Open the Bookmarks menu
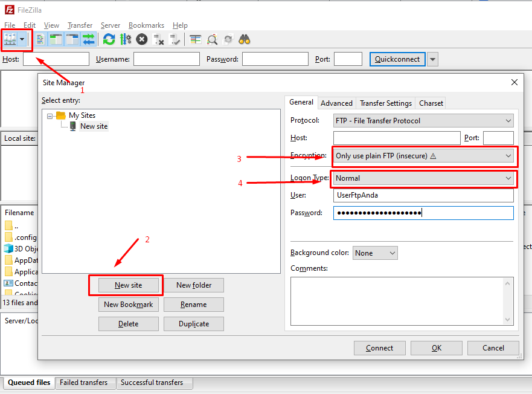This screenshot has width=532, height=394. pyautogui.click(x=146, y=25)
